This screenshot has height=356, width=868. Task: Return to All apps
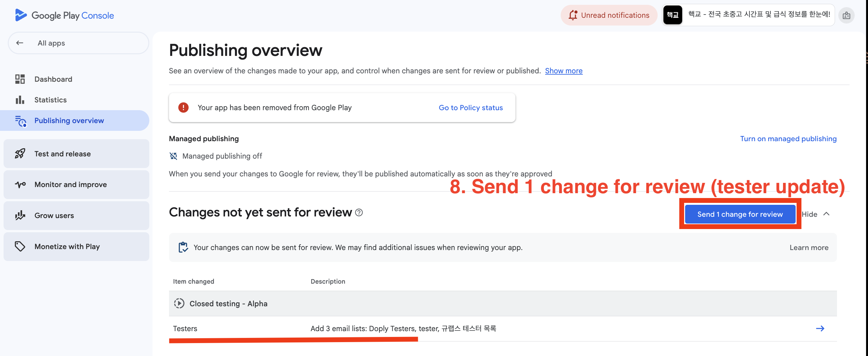[78, 43]
